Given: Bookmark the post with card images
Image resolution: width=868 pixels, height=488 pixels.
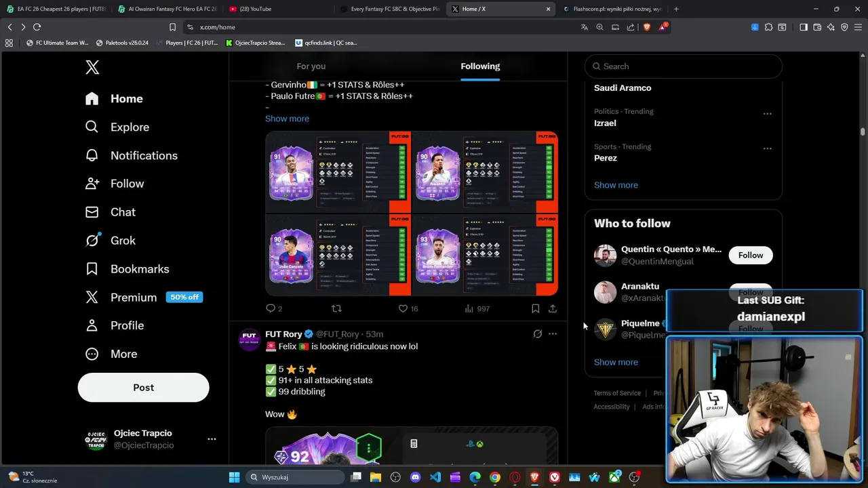Looking at the screenshot, I should tap(535, 308).
